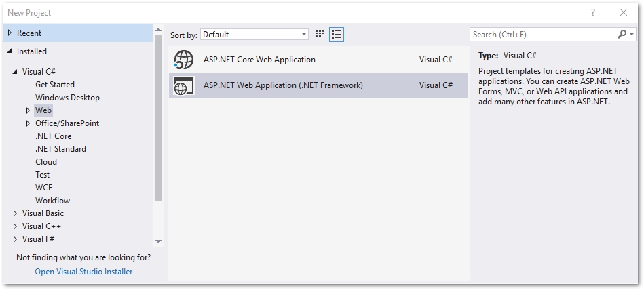This screenshot has height=290, width=644.
Task: Expand the Recent section
Action: pyautogui.click(x=10, y=33)
